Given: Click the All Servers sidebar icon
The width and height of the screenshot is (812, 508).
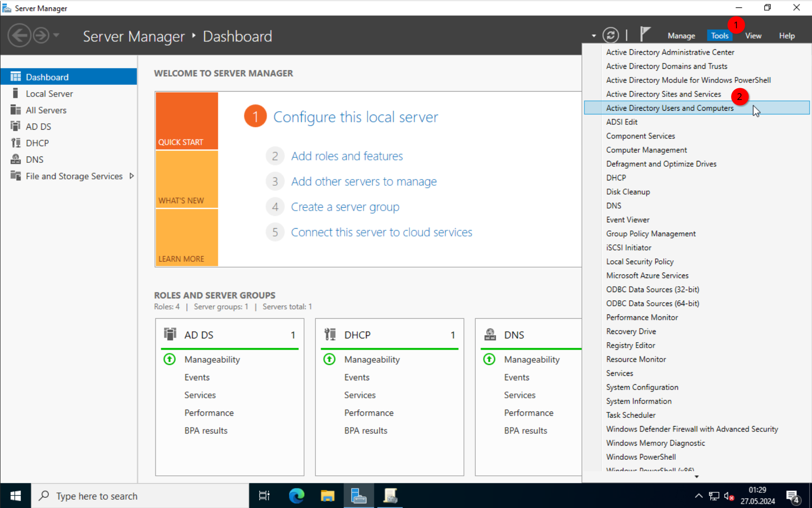Looking at the screenshot, I should point(16,110).
